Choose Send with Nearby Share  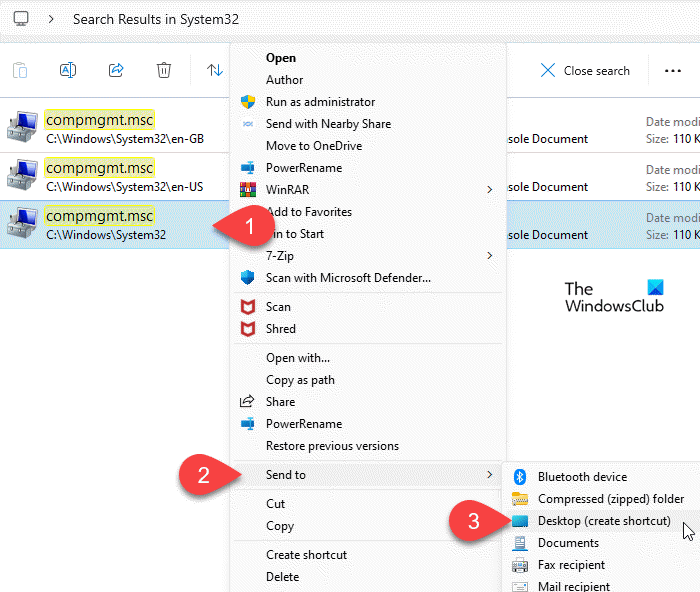click(329, 124)
